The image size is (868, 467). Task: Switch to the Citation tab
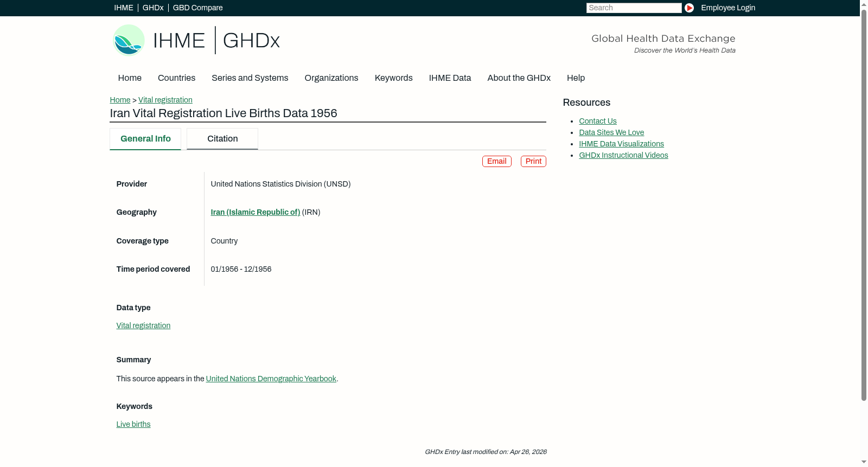click(x=222, y=139)
